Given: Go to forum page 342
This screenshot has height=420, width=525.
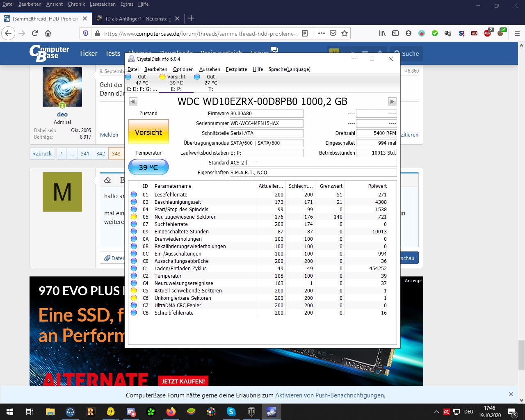Looking at the screenshot, I should click(x=100, y=153).
